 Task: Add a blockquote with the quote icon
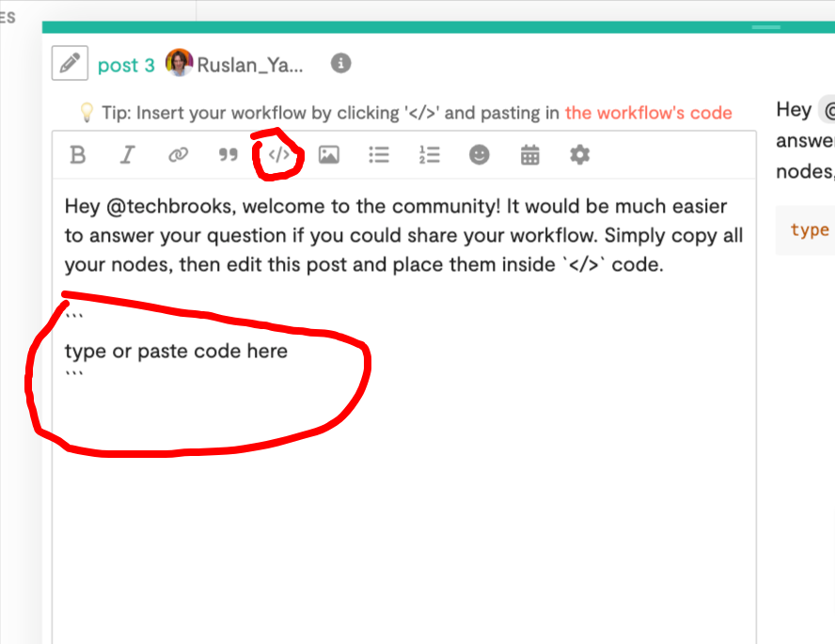[x=228, y=155]
